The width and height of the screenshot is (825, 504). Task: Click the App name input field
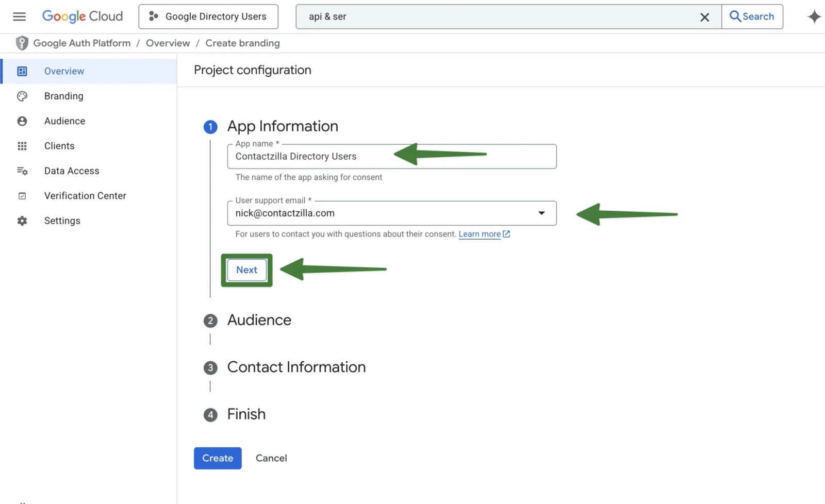click(x=392, y=157)
